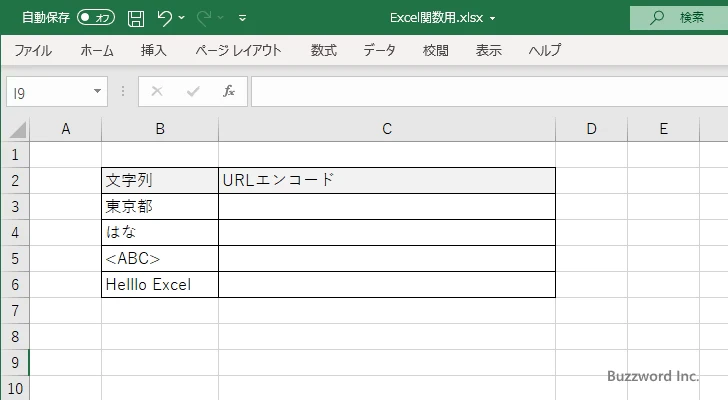Select row 9 header
The width and height of the screenshot is (728, 400).
tap(15, 362)
